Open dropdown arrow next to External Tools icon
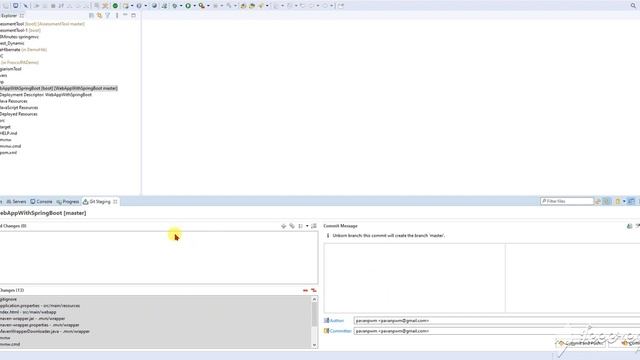The height and width of the screenshot is (360, 640). tap(208, 6)
